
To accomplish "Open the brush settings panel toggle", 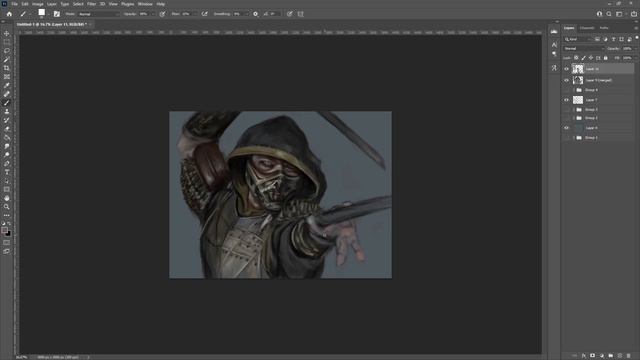I will click(57, 14).
